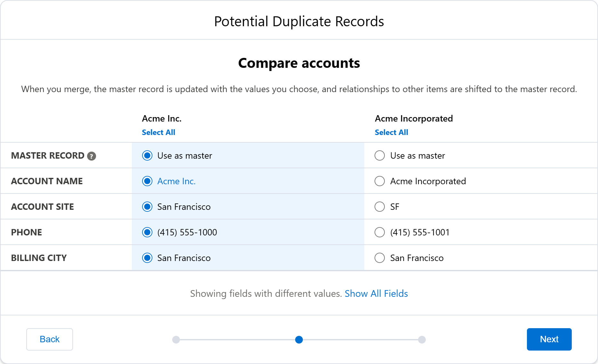Open the Acme Inc. record link
The image size is (598, 364).
coord(176,181)
